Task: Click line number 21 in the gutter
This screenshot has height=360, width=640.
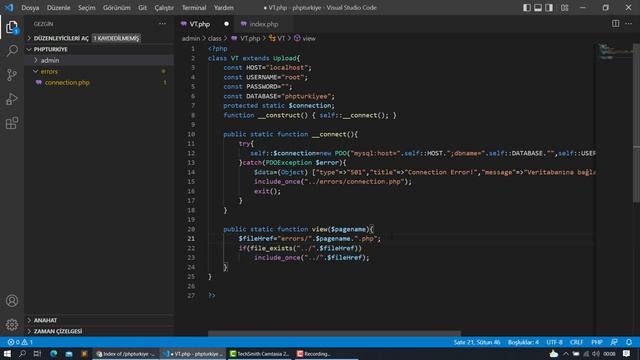Action: point(191,239)
